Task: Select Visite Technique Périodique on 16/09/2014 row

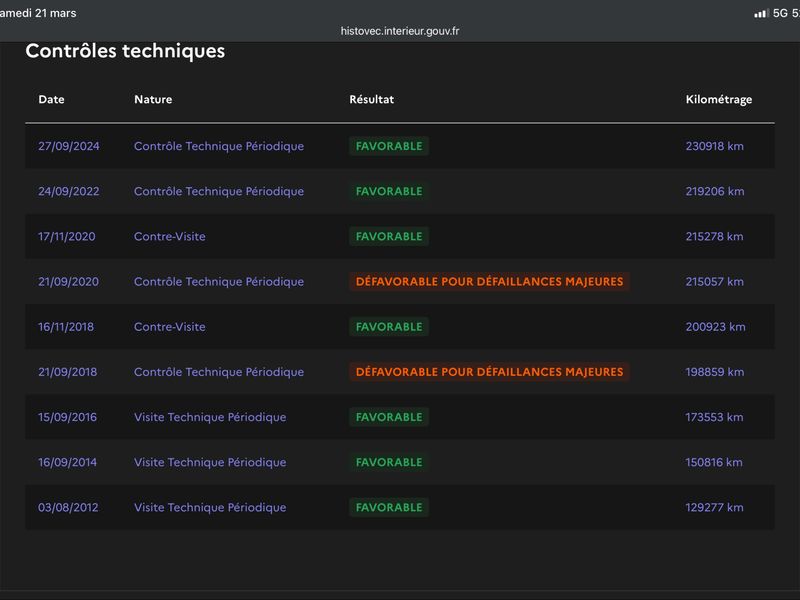Action: (210, 462)
